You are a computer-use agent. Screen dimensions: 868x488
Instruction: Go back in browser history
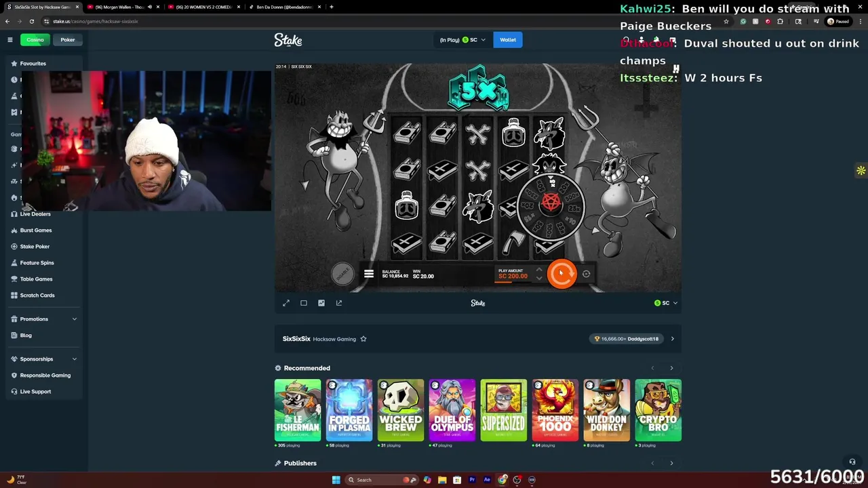[x=7, y=21]
